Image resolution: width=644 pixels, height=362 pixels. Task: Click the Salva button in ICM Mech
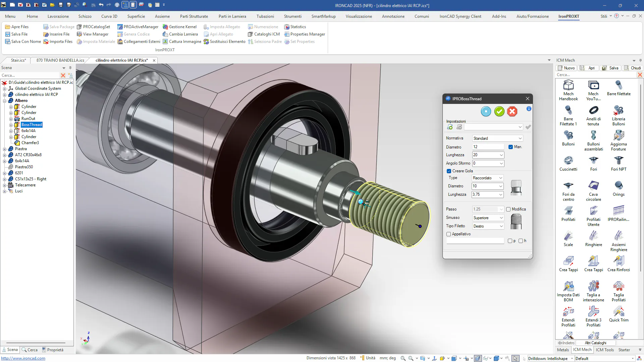610,68
